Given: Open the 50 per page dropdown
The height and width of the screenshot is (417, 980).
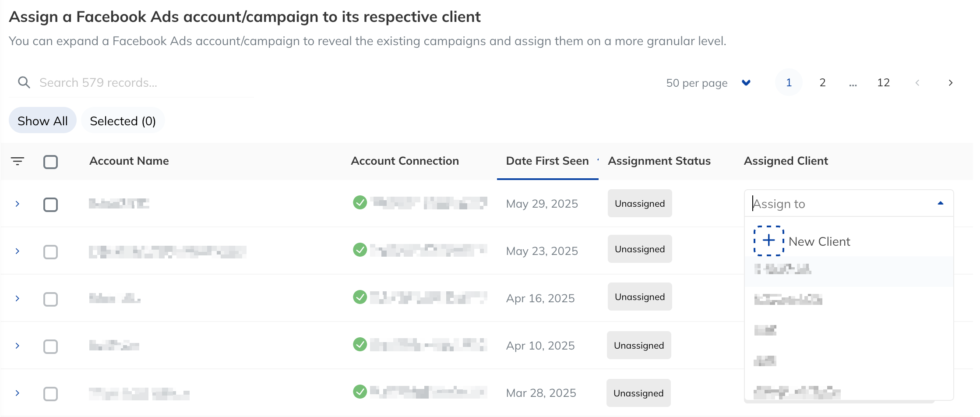Looking at the screenshot, I should [709, 83].
